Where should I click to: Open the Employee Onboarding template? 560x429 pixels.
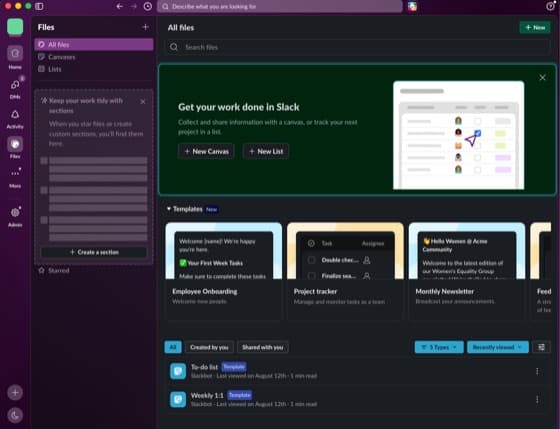point(224,271)
